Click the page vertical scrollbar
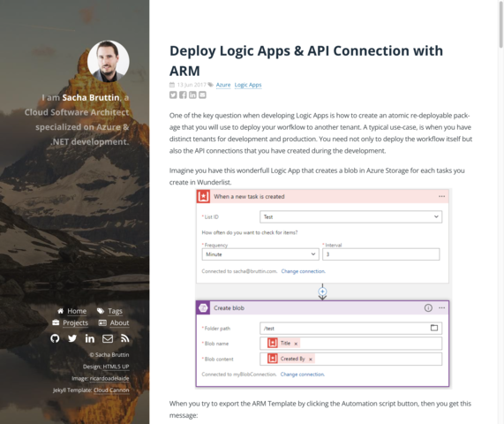Image resolution: width=504 pixels, height=424 pixels. [500, 24]
